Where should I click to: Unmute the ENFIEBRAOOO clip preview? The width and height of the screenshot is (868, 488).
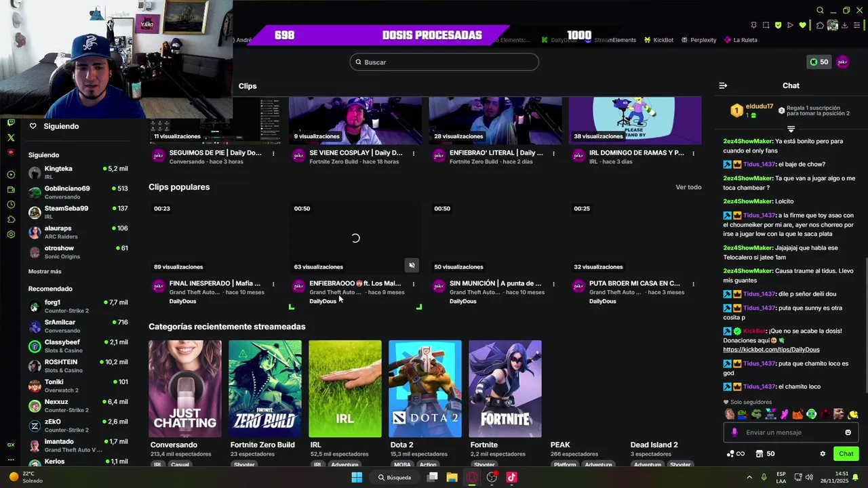click(x=412, y=265)
